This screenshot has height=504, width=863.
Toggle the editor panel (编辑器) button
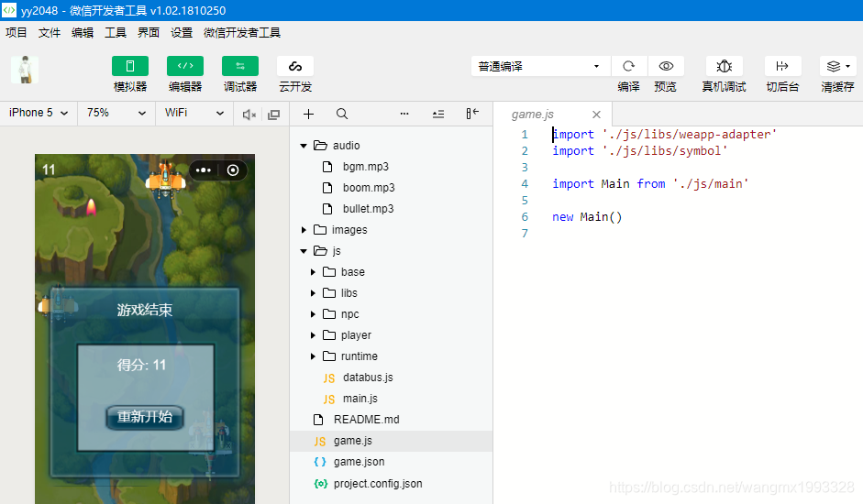(x=185, y=67)
